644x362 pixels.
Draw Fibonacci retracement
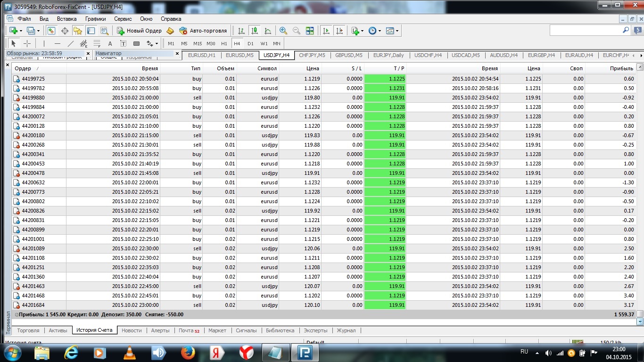coord(97,43)
